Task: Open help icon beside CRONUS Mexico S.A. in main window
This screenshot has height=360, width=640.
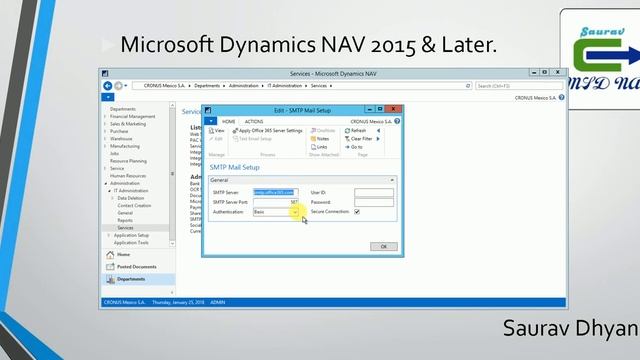Action: click(562, 98)
